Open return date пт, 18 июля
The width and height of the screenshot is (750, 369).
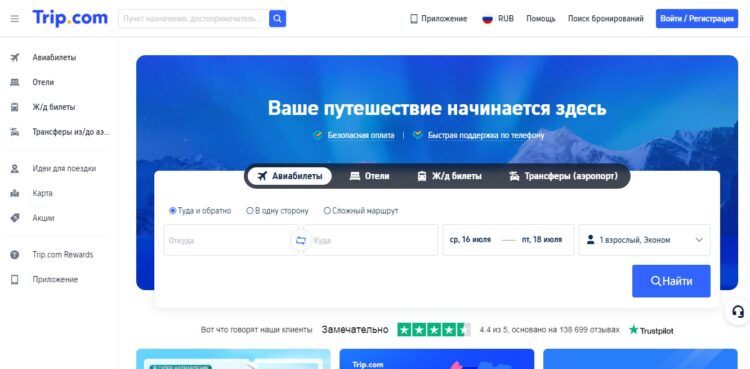(542, 240)
